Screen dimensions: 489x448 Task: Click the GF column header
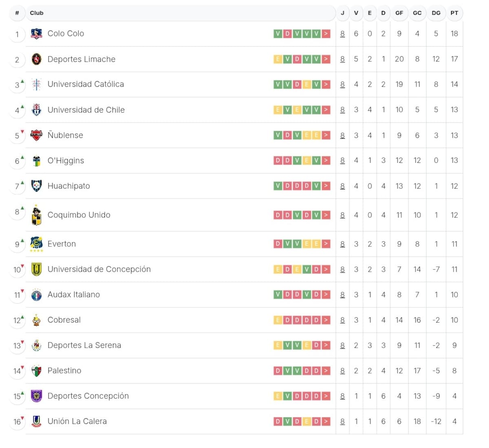pyautogui.click(x=399, y=13)
